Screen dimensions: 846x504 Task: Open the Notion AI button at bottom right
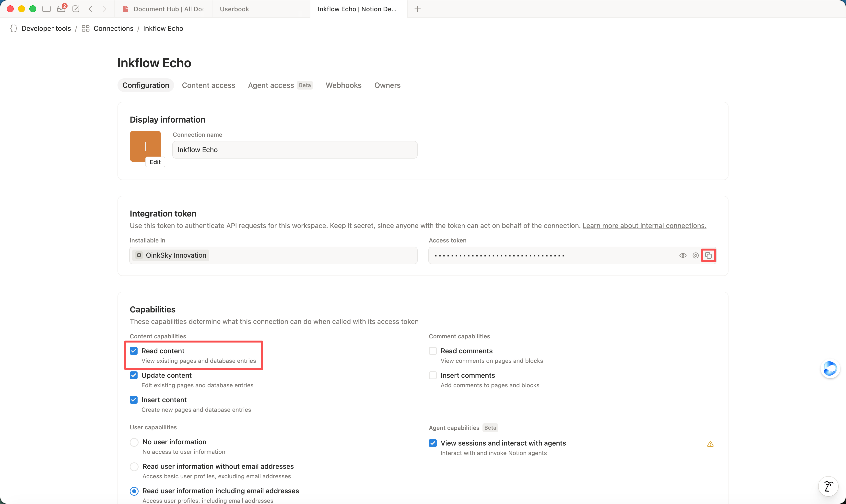[x=828, y=487]
